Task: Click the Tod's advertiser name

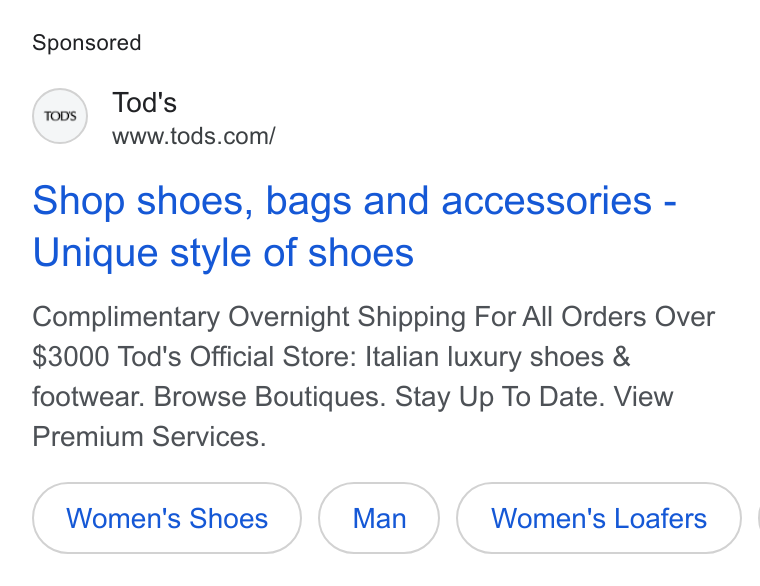Action: (x=144, y=103)
